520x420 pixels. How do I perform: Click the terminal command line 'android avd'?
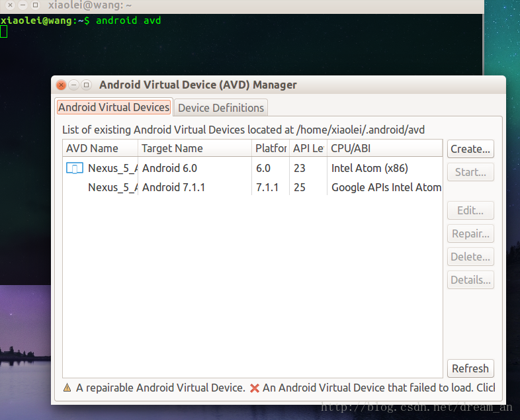point(128,21)
